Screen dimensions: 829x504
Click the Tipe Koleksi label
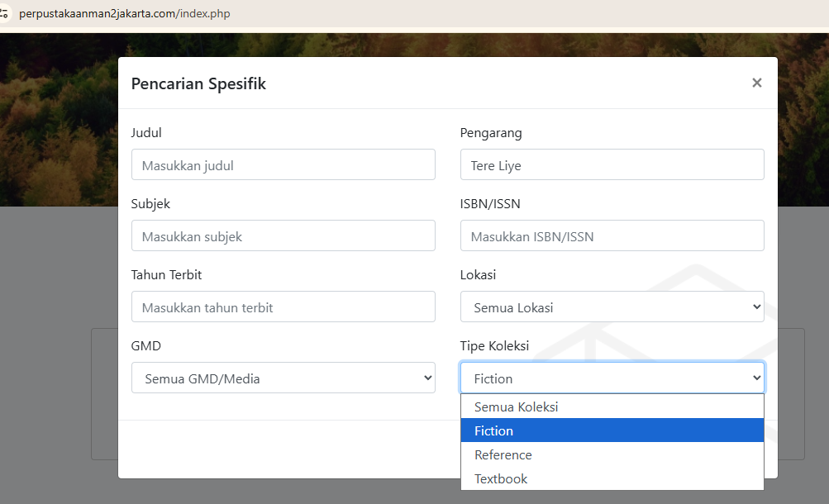coord(494,345)
